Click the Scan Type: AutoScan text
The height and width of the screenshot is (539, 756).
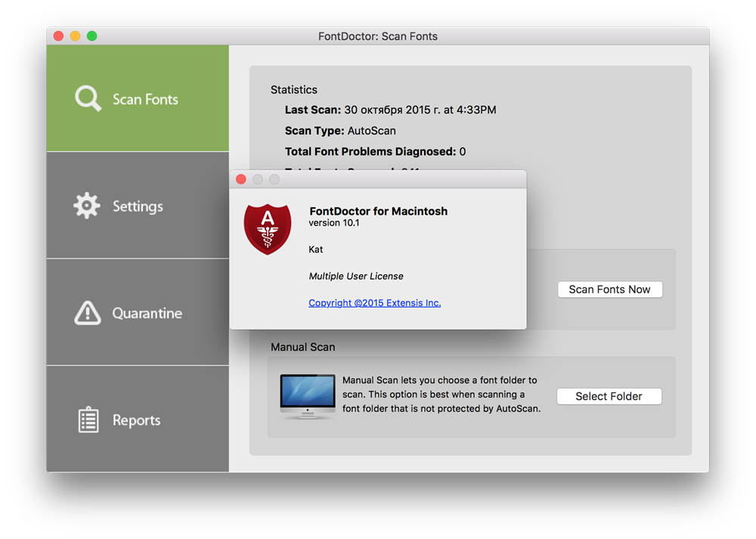click(340, 131)
